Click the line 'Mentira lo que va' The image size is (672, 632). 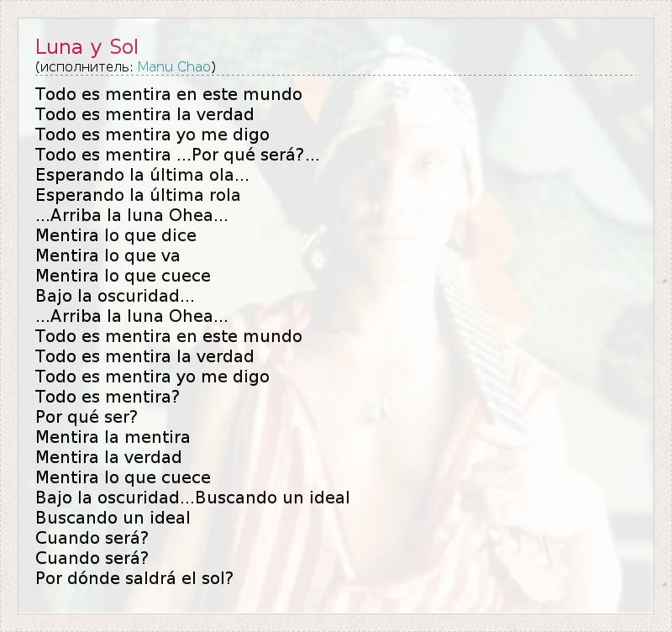coord(108,255)
